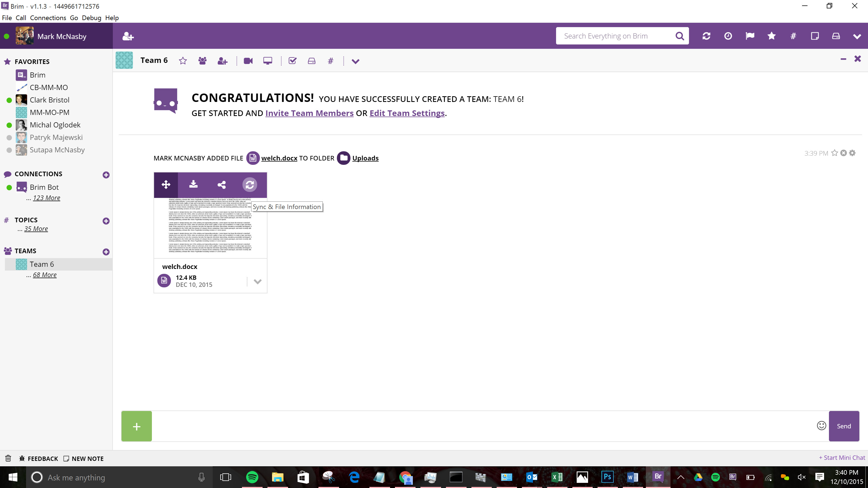Open the Uploads folder link
This screenshot has height=488, width=868.
click(x=365, y=158)
